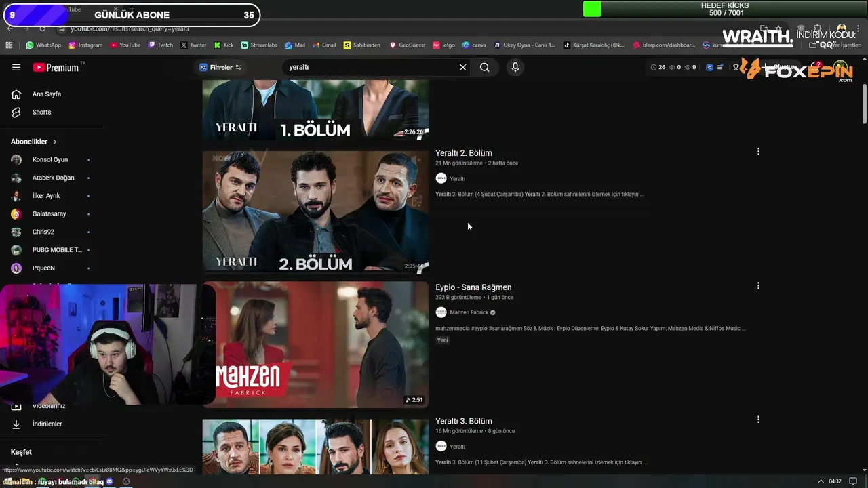
Task: Click the page scrollbar thumb
Action: [x=864, y=104]
